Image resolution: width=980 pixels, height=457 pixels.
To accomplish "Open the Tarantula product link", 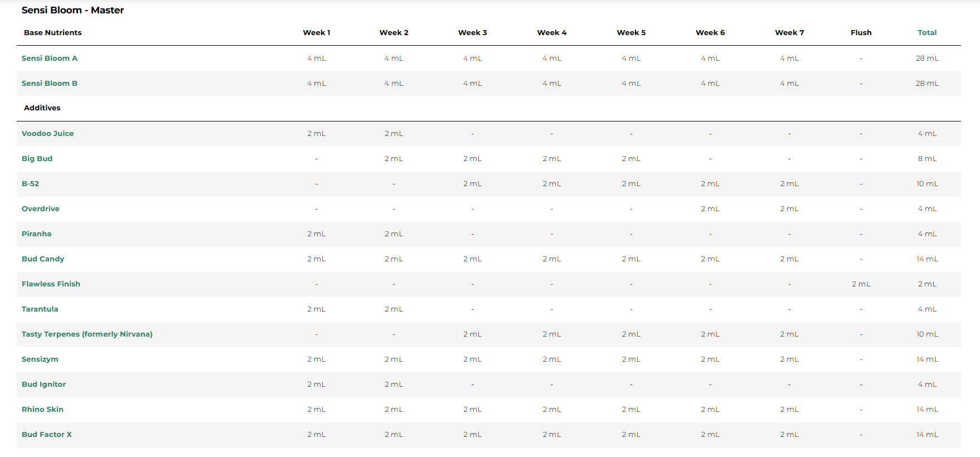I will click(40, 309).
